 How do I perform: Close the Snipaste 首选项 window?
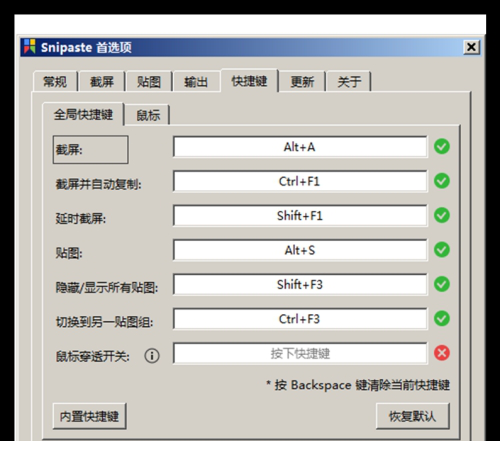click(471, 47)
